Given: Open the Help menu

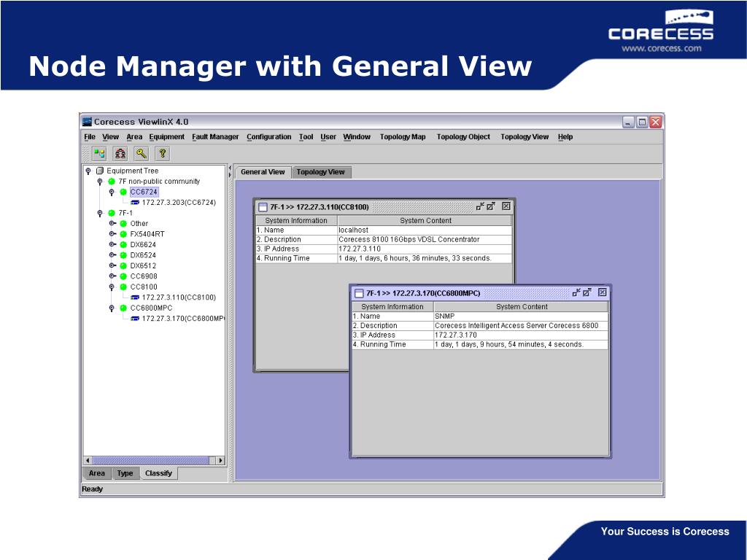Looking at the screenshot, I should [x=565, y=136].
